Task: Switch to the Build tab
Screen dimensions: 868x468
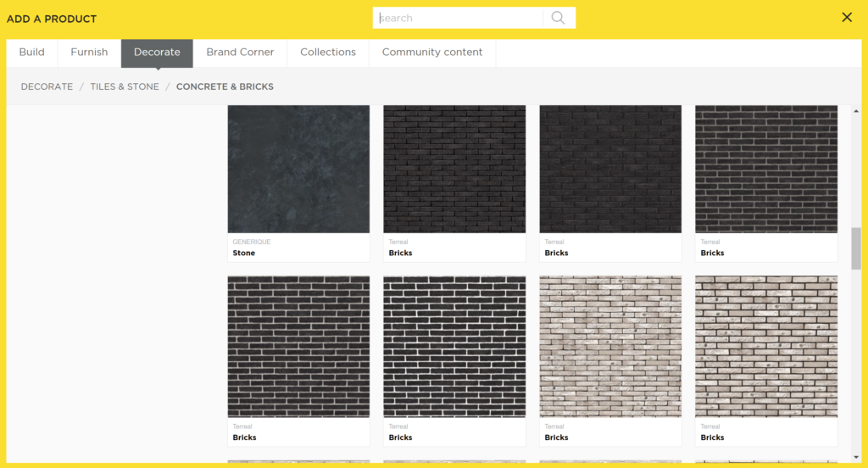Action: click(x=31, y=53)
